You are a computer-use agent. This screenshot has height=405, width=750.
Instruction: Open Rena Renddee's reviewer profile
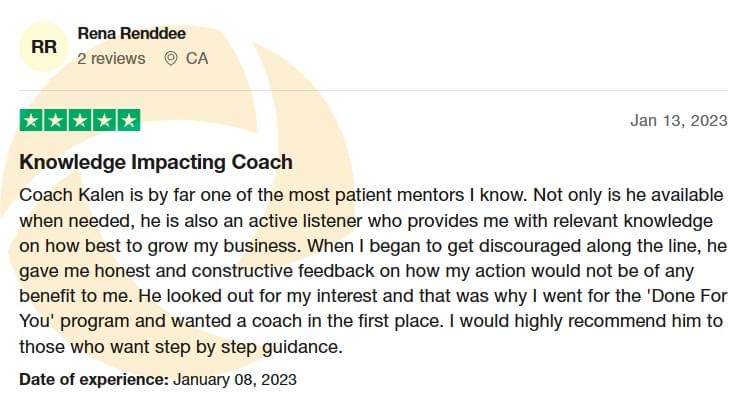132,33
